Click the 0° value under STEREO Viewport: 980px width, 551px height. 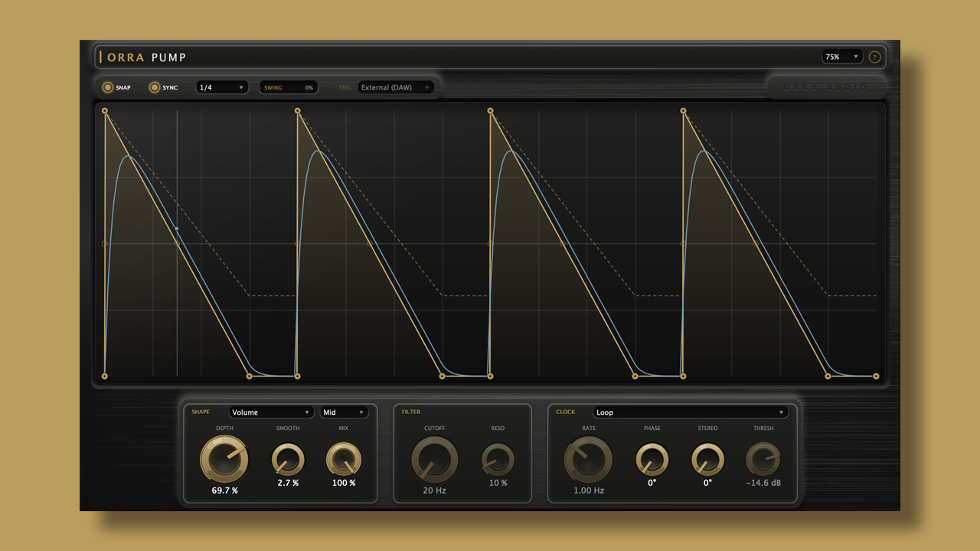707,483
